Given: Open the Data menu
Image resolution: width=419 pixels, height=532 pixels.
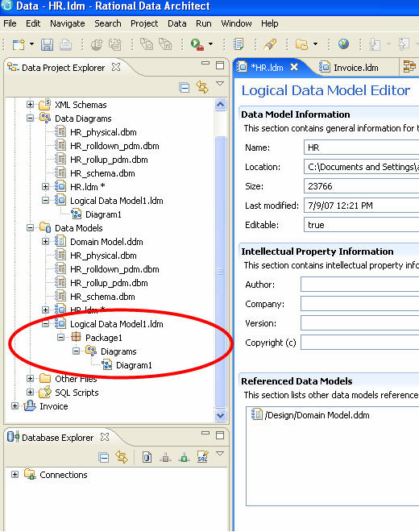Looking at the screenshot, I should [x=177, y=23].
